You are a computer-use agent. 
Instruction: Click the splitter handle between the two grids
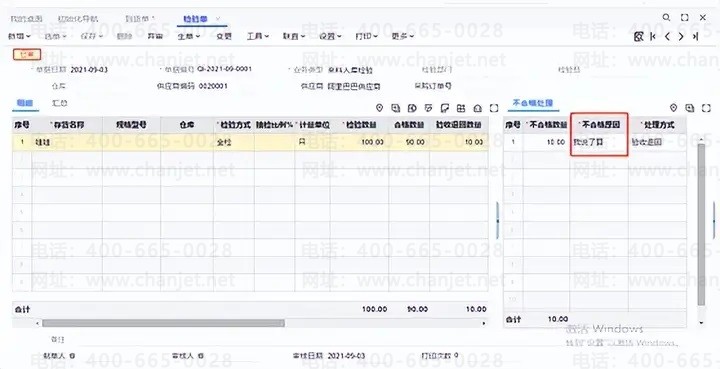(497, 221)
